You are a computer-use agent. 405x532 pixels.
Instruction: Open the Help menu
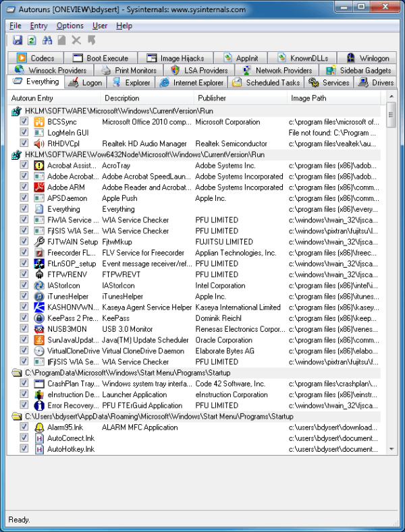[124, 26]
